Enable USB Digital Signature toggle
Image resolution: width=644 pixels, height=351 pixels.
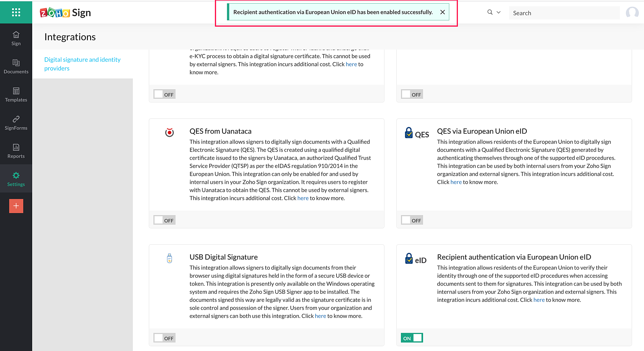164,338
